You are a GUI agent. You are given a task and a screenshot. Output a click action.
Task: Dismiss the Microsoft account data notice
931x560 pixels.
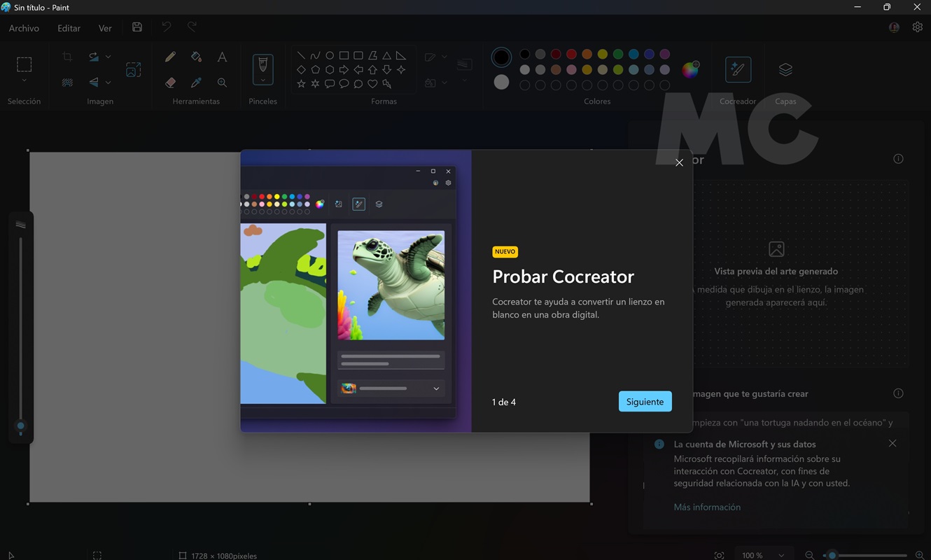tap(892, 443)
